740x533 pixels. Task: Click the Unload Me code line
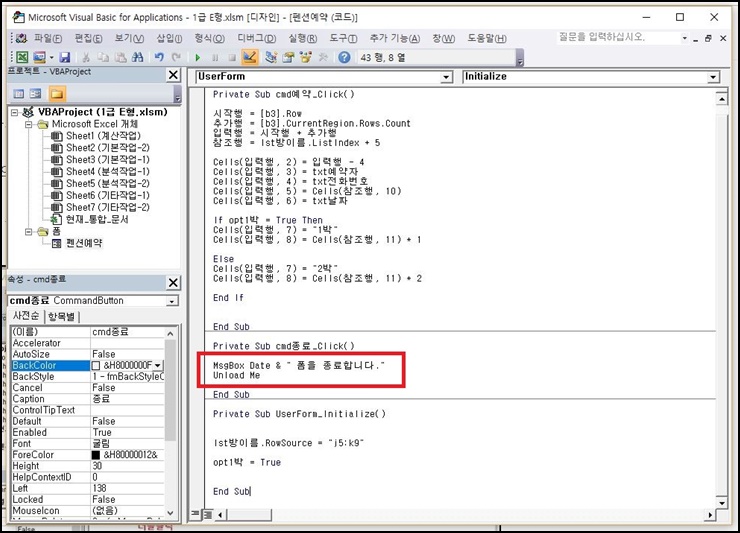[236, 375]
